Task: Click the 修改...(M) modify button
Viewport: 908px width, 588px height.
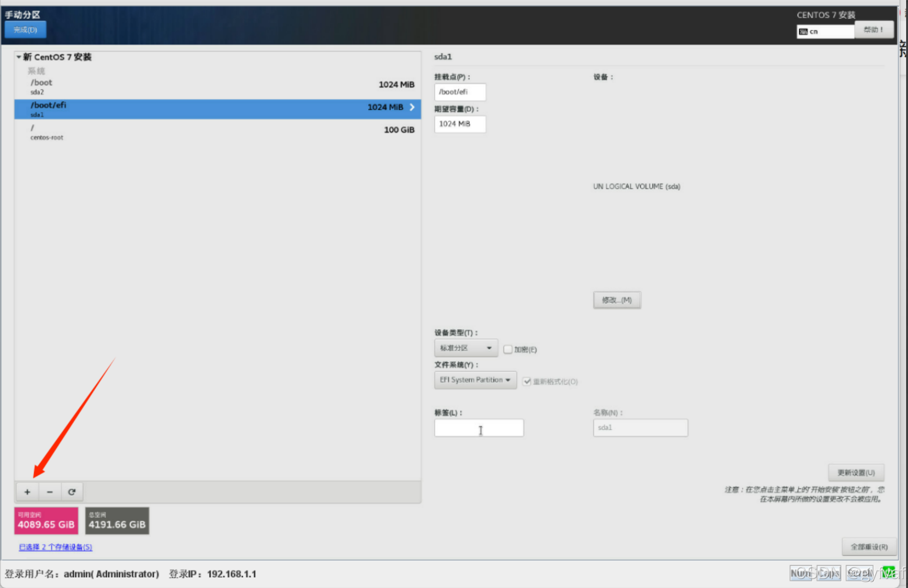Action: (x=617, y=300)
